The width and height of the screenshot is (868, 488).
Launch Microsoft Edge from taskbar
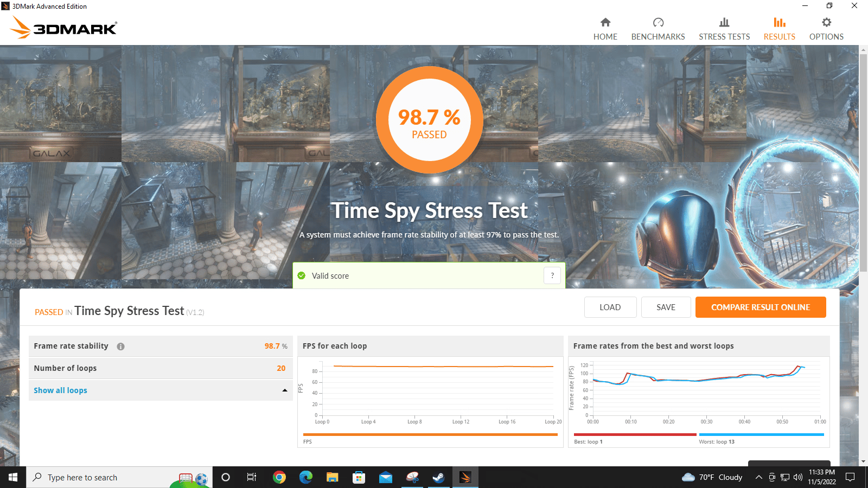[x=306, y=477]
